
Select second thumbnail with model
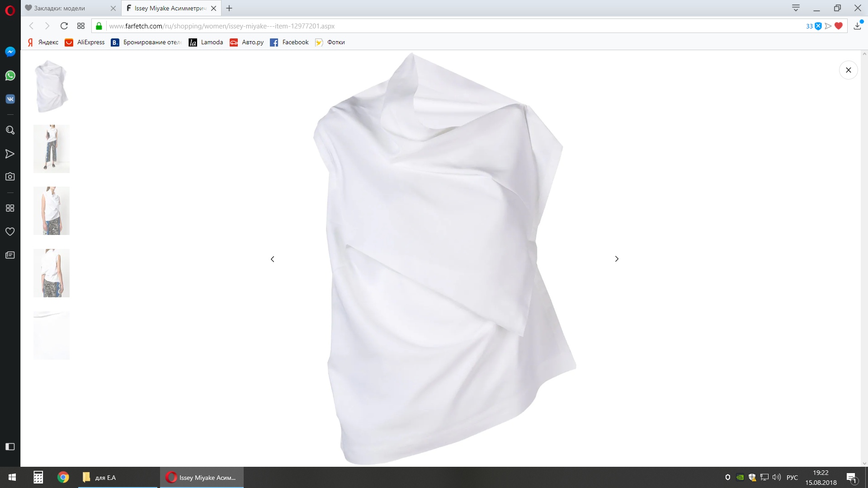52,149
